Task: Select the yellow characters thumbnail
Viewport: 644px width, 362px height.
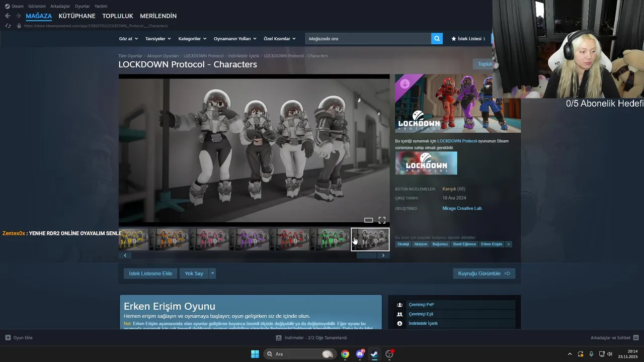Action: [133, 240]
